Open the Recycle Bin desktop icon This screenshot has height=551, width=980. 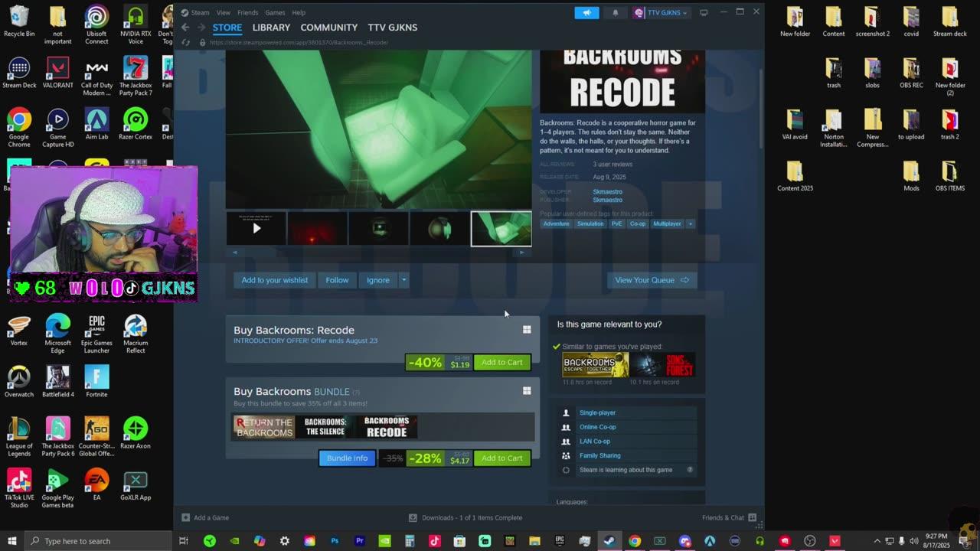[19, 21]
